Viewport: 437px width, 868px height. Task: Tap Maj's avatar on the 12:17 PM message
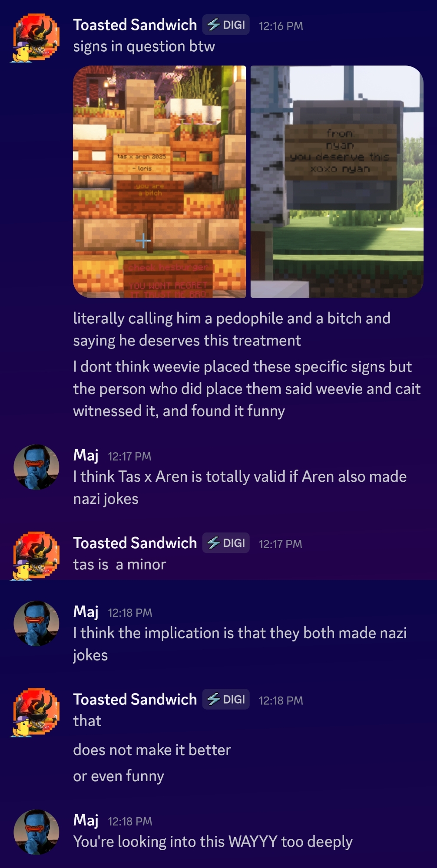point(36,467)
